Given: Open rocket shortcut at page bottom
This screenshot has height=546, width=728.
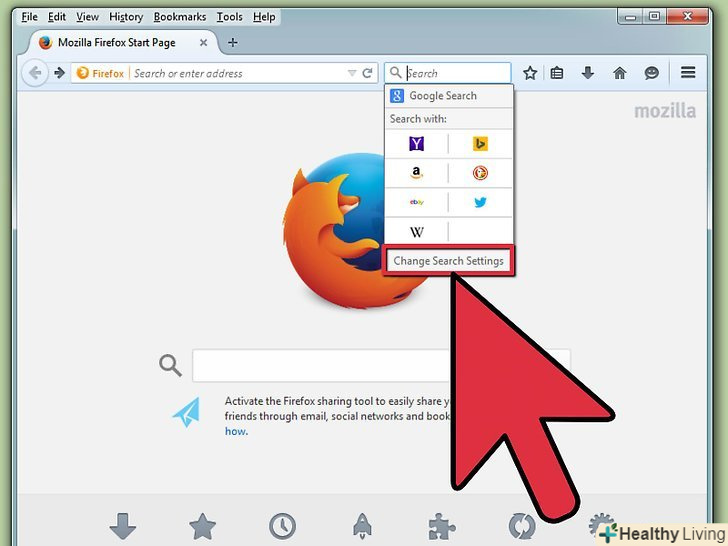Looking at the screenshot, I should (x=362, y=526).
